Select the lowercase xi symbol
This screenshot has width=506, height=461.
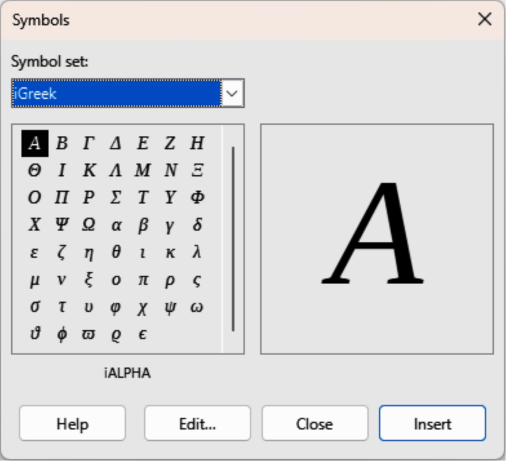(89, 280)
